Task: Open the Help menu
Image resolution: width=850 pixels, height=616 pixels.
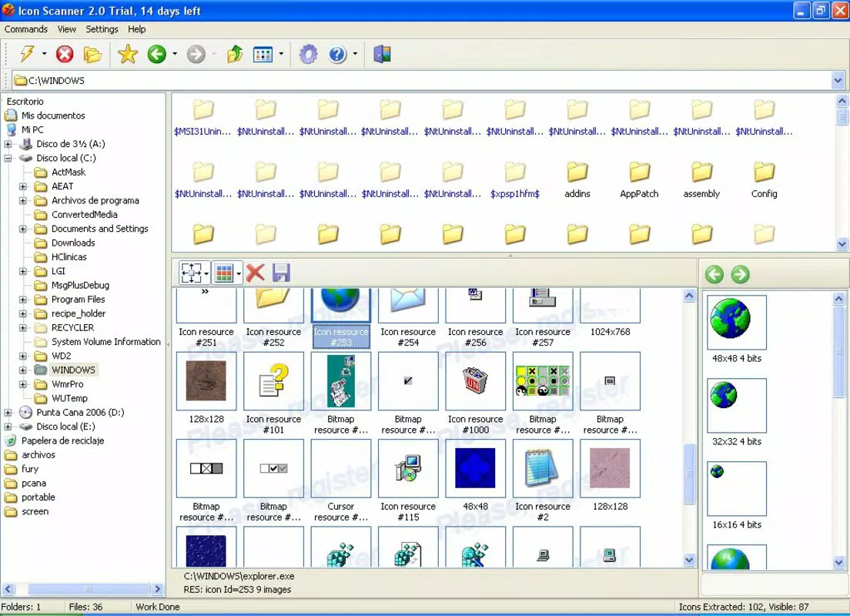Action: [x=136, y=29]
